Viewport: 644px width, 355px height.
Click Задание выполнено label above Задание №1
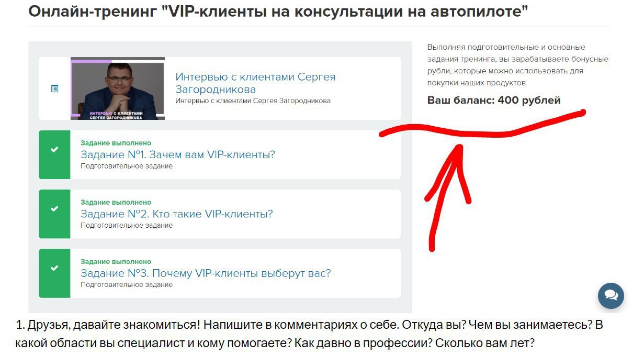pos(116,143)
